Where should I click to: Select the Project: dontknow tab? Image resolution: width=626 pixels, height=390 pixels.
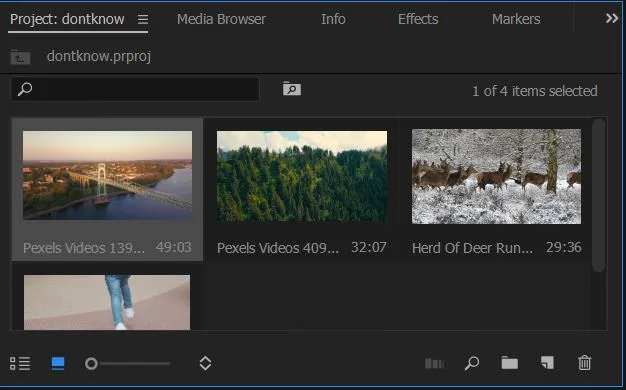[67, 19]
